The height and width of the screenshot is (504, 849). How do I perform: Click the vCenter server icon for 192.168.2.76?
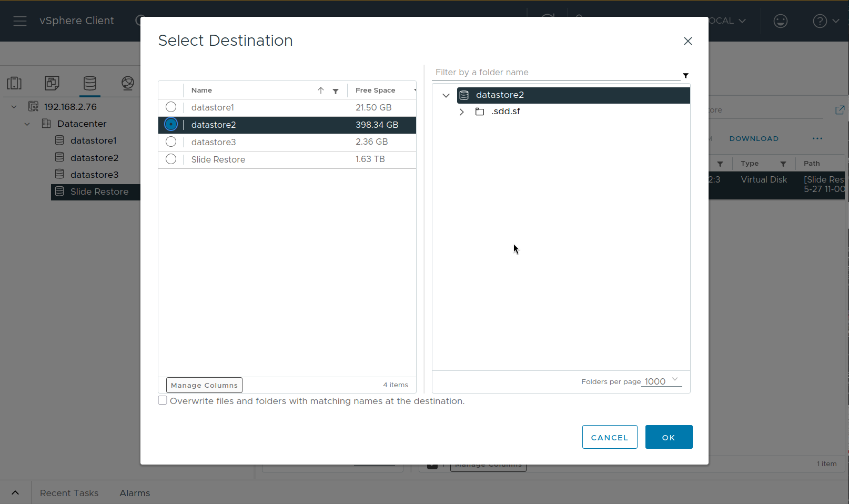tap(33, 107)
